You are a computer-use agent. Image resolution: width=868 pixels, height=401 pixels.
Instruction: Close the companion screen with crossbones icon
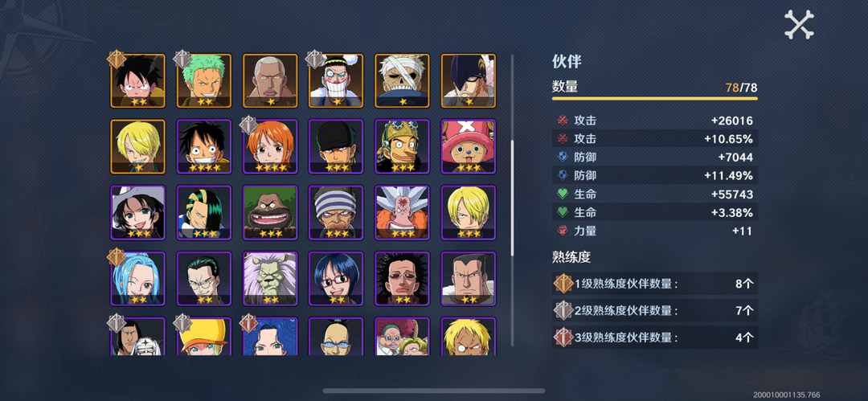799,24
